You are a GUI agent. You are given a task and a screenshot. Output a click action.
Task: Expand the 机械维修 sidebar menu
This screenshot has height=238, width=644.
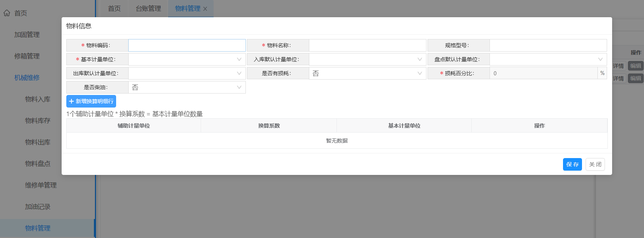click(27, 78)
